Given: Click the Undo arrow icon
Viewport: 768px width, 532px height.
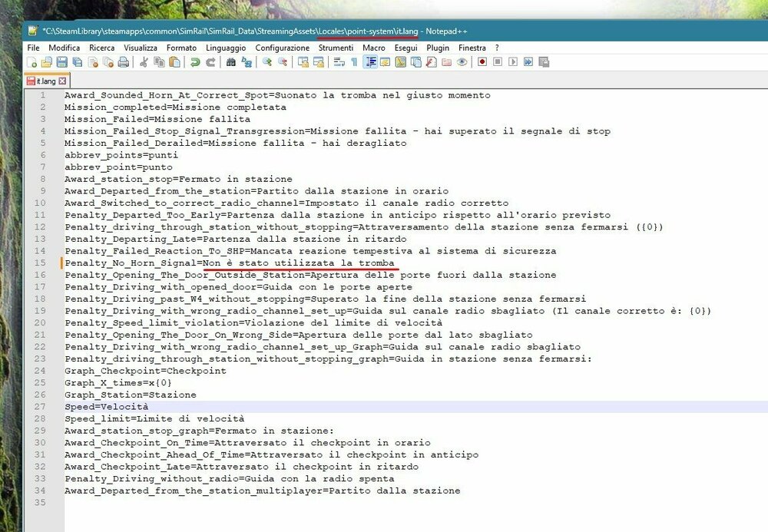Looking at the screenshot, I should tap(194, 62).
